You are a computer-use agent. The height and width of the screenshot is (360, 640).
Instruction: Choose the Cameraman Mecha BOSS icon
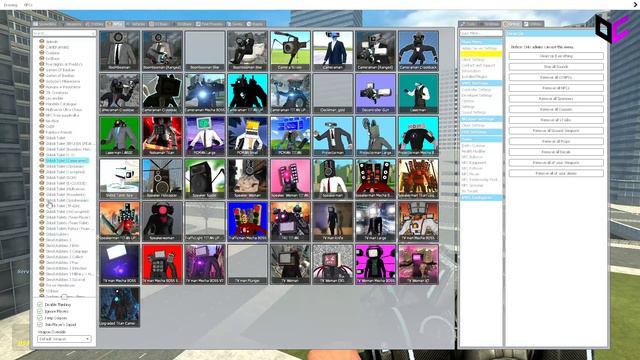(205, 93)
